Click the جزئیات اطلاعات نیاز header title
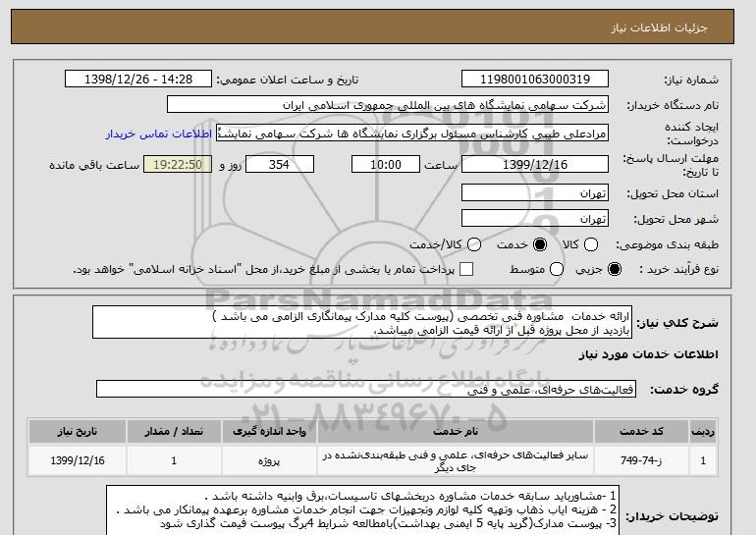 pyautogui.click(x=659, y=27)
